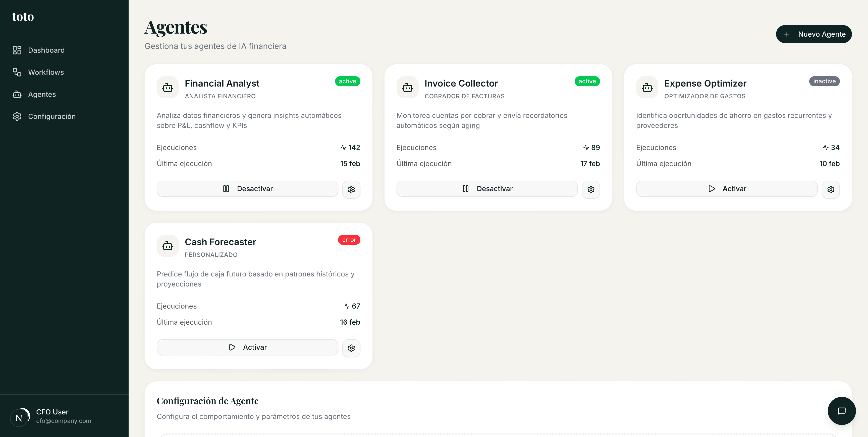The image size is (868, 437).
Task: Open Configuración from the sidebar
Action: point(51,116)
